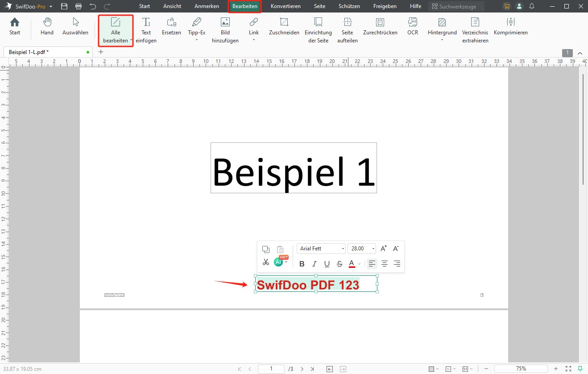This screenshot has height=374, width=588.
Task: Open the Start menu tab
Action: pyautogui.click(x=145, y=6)
